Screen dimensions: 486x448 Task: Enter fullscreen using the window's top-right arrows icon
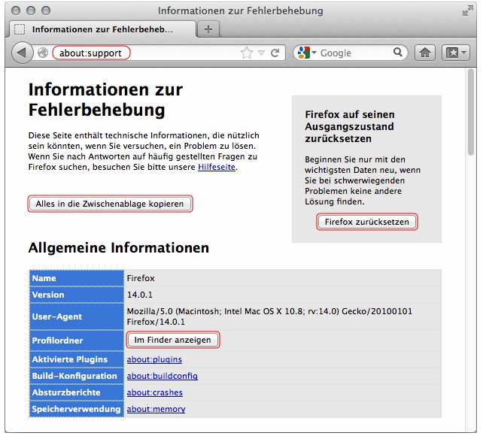tap(468, 11)
